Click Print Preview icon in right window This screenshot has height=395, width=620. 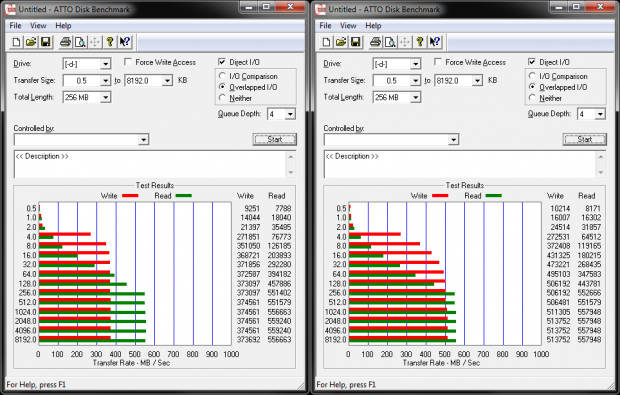click(x=390, y=42)
